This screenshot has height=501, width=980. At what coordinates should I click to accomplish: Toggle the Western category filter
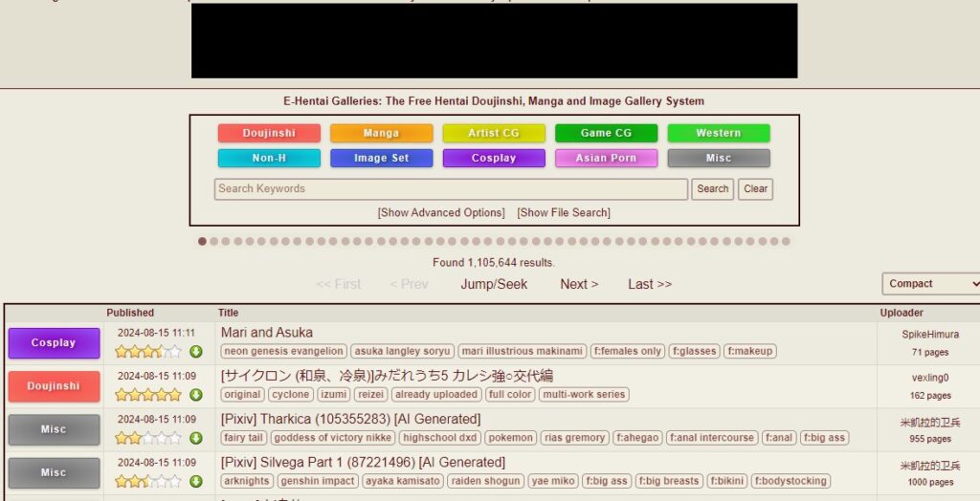point(719,133)
